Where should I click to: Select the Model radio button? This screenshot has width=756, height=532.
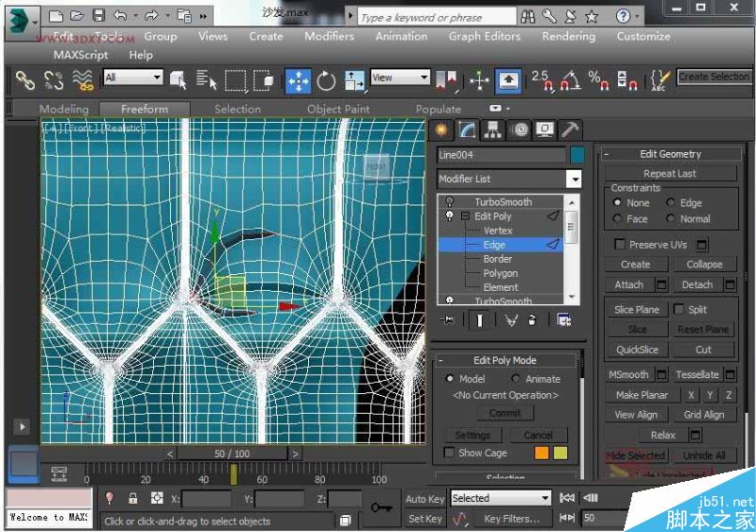pos(450,379)
